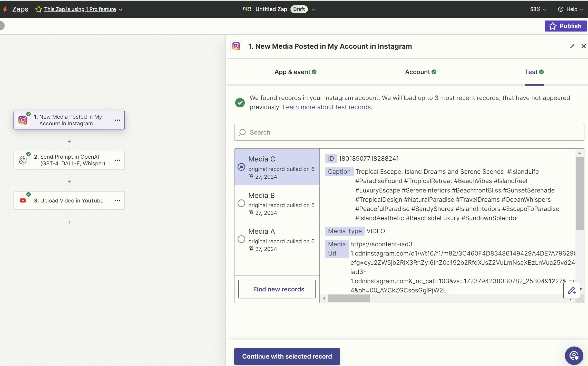The image size is (588, 366).
Task: Click the OpenAI icon in step 2
Action: (x=23, y=160)
